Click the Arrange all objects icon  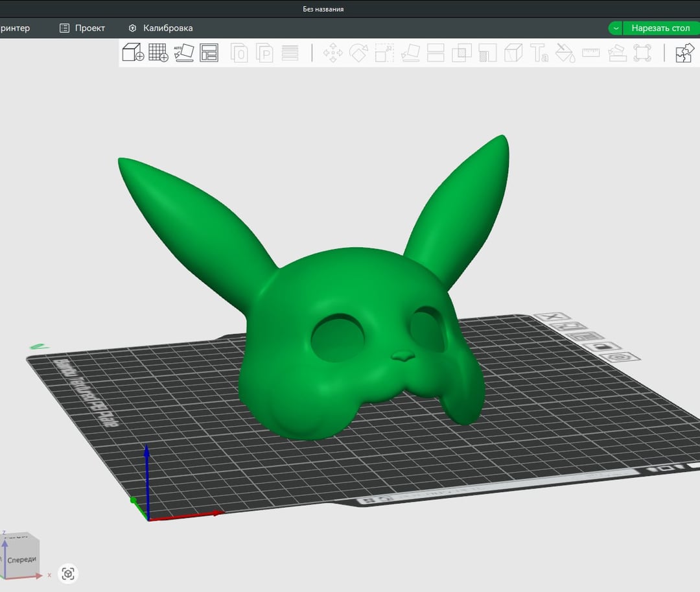(209, 53)
